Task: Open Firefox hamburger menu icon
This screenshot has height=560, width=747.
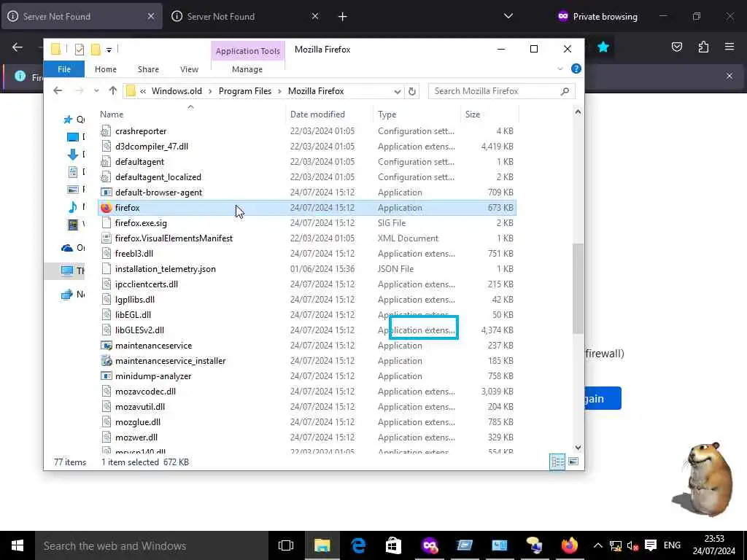Action: (729, 47)
